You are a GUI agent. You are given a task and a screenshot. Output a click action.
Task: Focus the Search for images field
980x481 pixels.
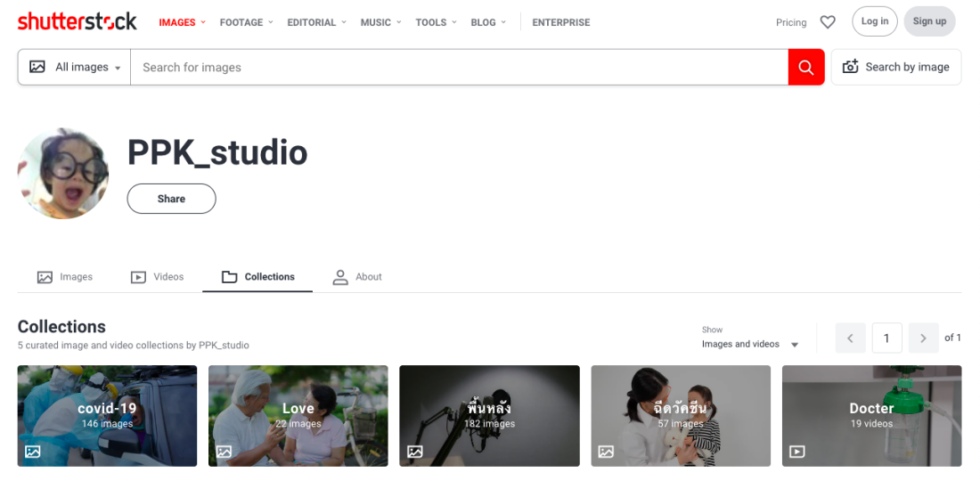coord(460,67)
